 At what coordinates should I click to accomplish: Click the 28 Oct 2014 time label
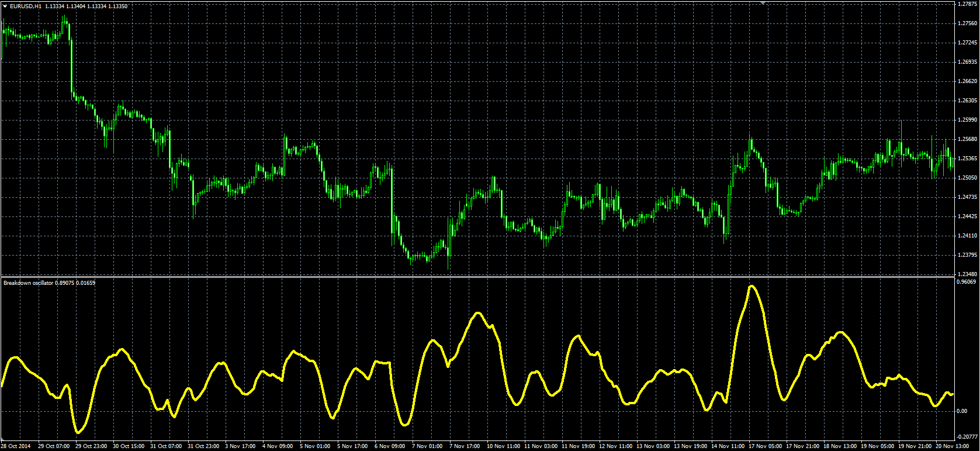(16, 446)
